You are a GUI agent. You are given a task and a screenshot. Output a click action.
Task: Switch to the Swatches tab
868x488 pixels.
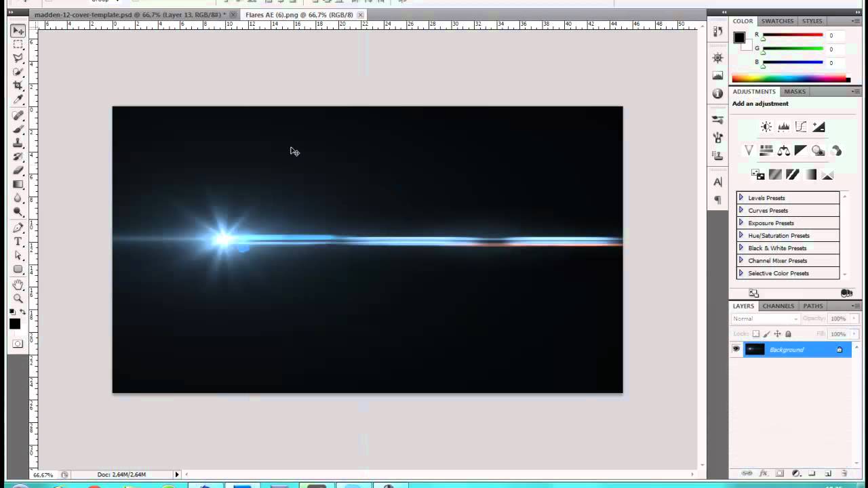click(x=777, y=21)
